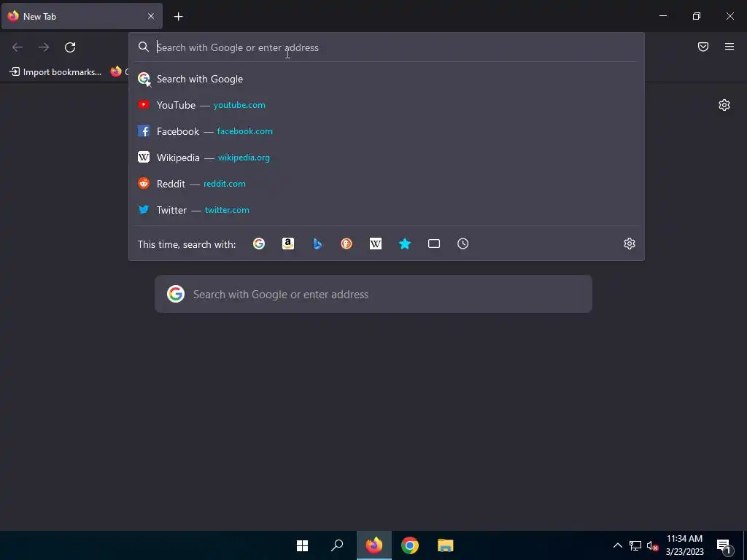Go back one page

pos(18,47)
